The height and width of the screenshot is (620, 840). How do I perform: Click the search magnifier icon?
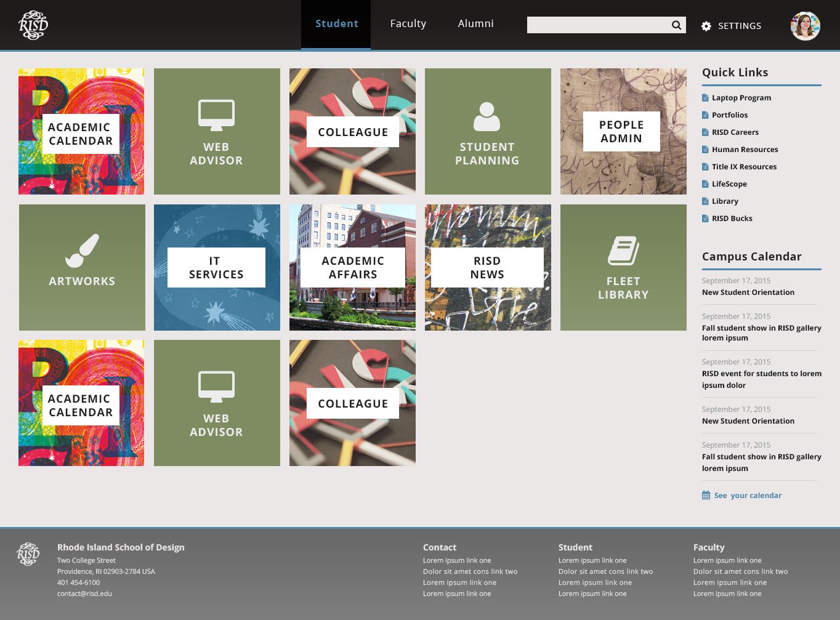pos(676,25)
